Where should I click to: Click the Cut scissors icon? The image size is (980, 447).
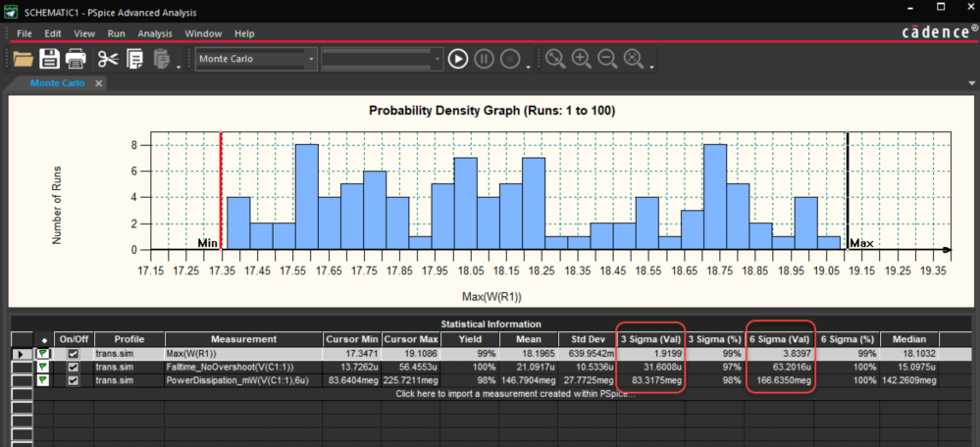click(108, 59)
